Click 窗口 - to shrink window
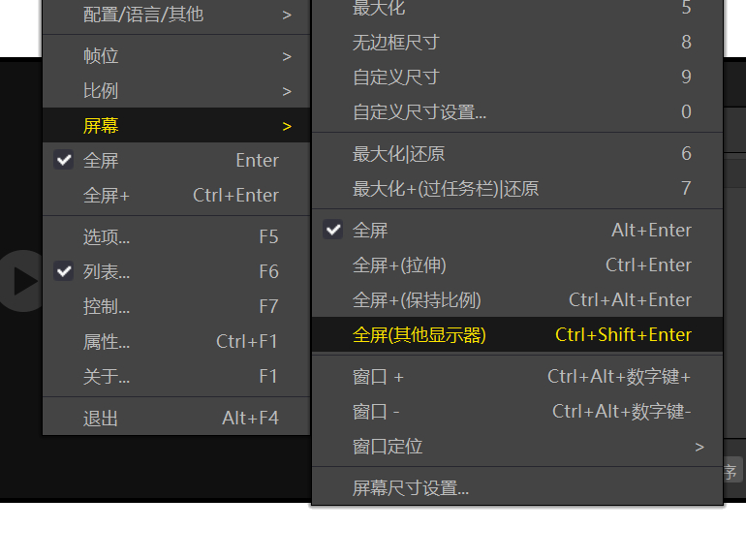This screenshot has height=560, width=746. coord(517,411)
